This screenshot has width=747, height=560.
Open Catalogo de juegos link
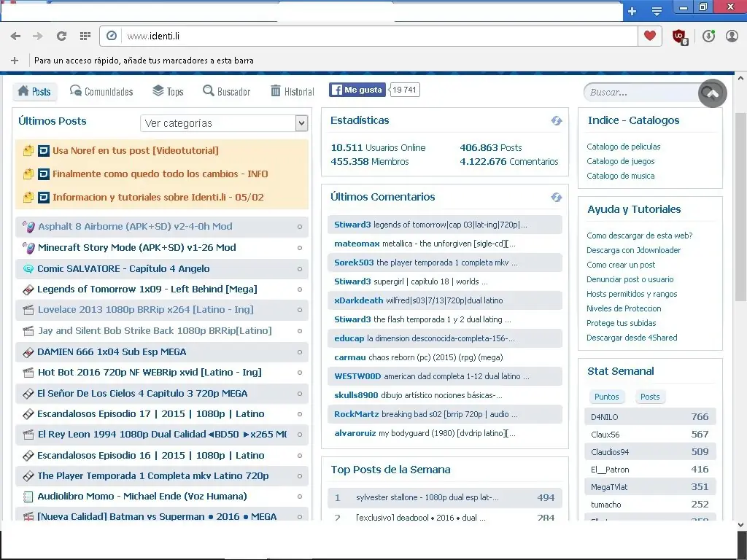(620, 161)
